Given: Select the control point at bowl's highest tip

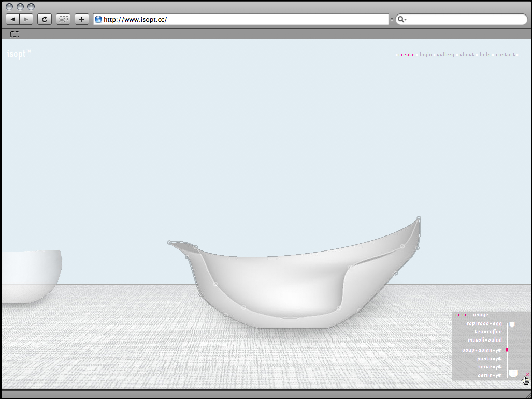Looking at the screenshot, I should pyautogui.click(x=419, y=218).
